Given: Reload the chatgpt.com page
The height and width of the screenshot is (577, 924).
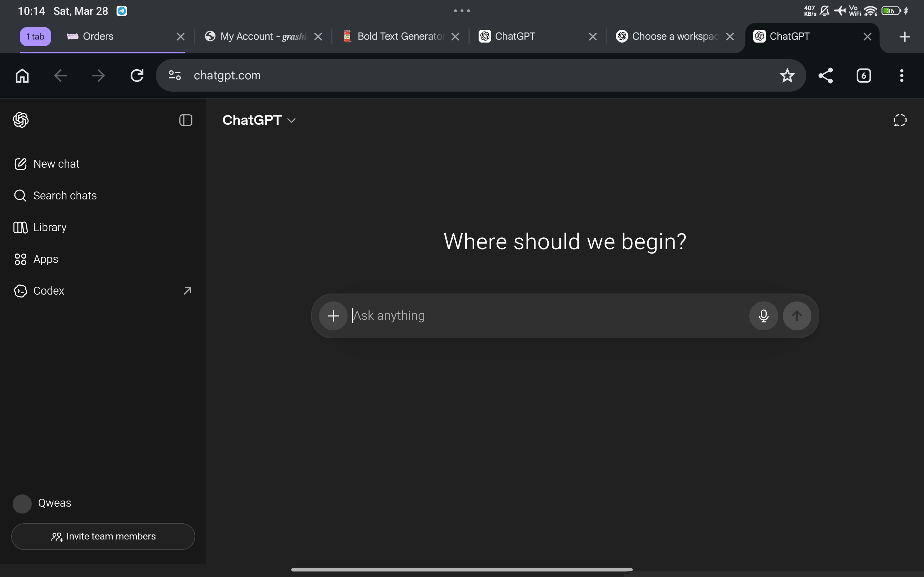Looking at the screenshot, I should [x=137, y=76].
